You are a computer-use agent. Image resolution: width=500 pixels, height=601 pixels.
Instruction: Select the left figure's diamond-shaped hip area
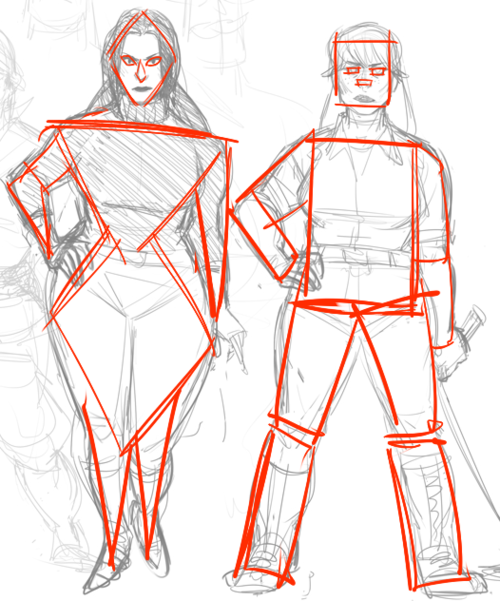point(130,345)
